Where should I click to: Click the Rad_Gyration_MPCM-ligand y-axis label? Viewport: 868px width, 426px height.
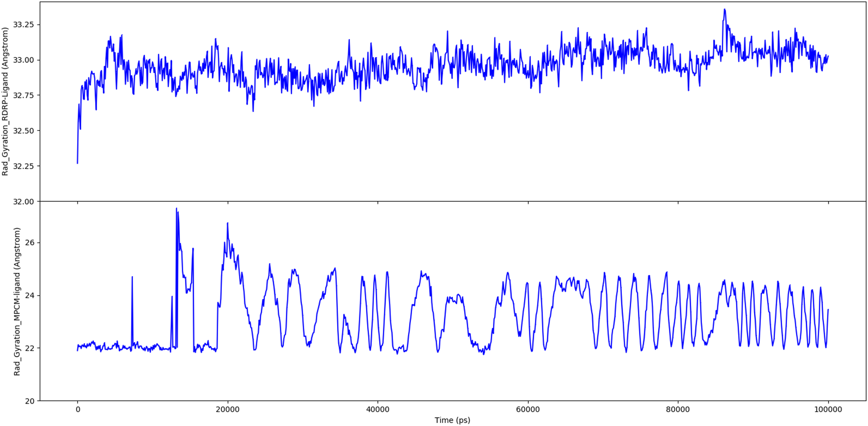coord(17,301)
